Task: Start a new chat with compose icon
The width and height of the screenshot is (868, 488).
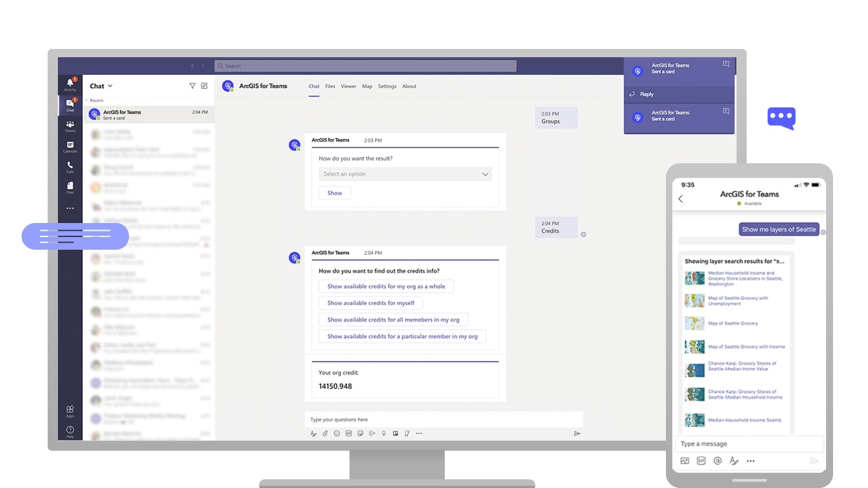Action: pos(204,86)
